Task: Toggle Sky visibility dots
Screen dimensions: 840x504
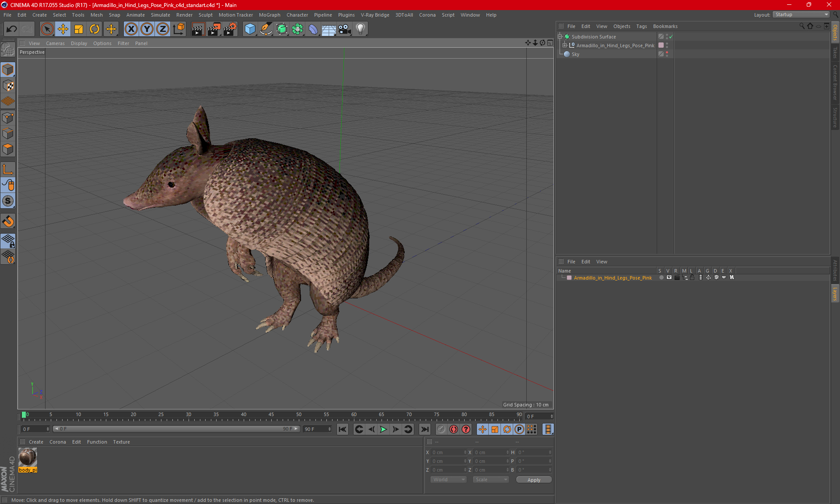Action: click(x=667, y=54)
